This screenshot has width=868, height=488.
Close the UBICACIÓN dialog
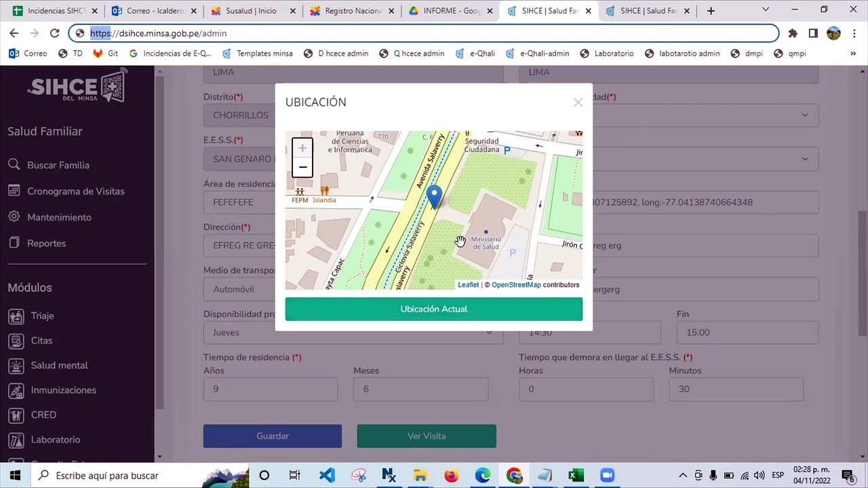(578, 102)
